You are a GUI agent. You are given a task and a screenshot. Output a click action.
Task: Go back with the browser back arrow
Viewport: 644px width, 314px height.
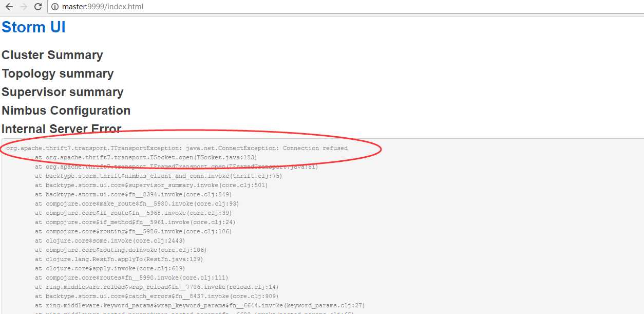(x=9, y=7)
